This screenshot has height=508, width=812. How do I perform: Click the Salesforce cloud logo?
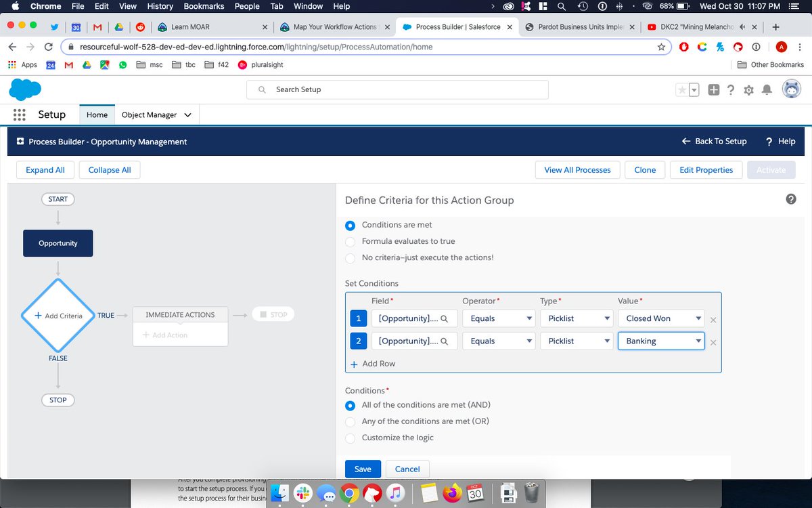point(25,89)
